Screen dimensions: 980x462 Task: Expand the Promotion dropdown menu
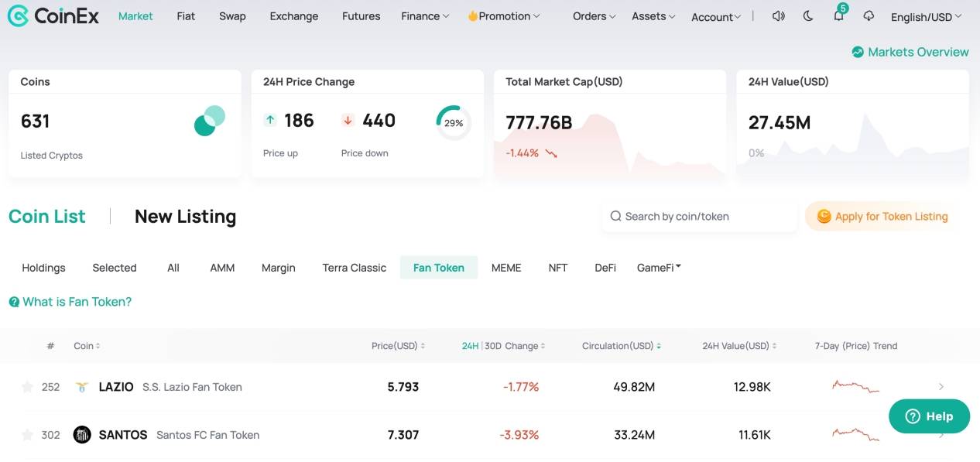coord(504,16)
